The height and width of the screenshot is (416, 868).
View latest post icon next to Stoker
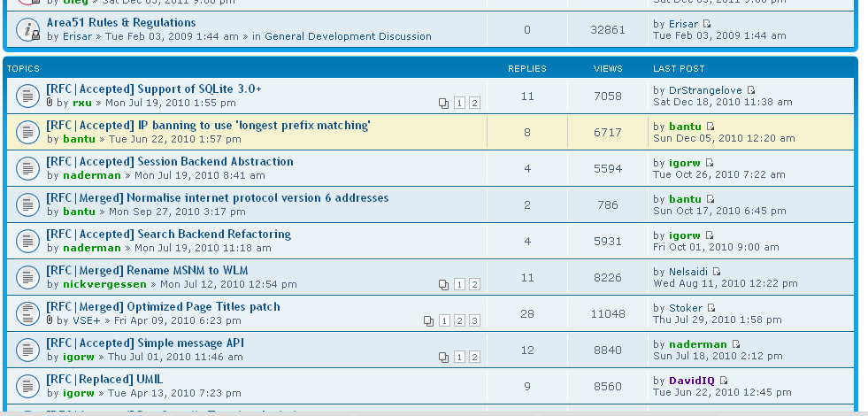(x=711, y=308)
